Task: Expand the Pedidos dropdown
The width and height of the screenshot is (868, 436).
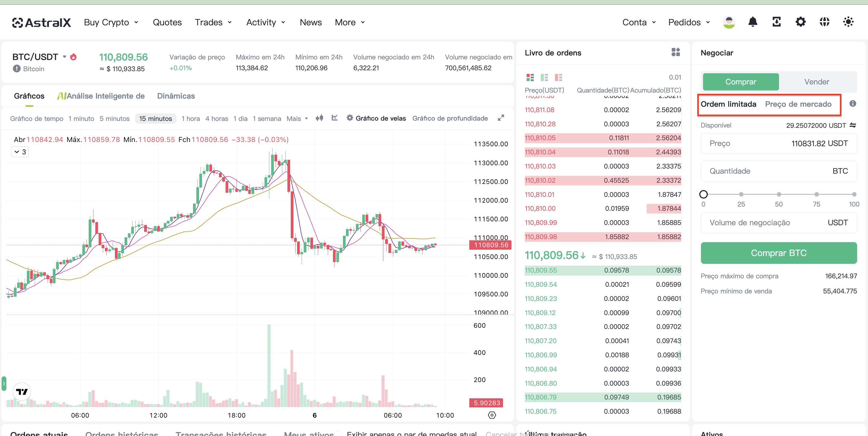Action: (689, 22)
